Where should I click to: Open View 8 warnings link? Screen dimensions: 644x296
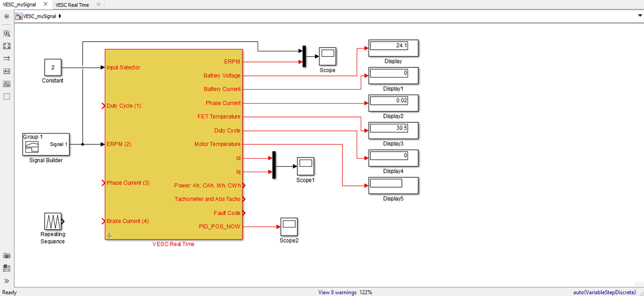[337, 292]
